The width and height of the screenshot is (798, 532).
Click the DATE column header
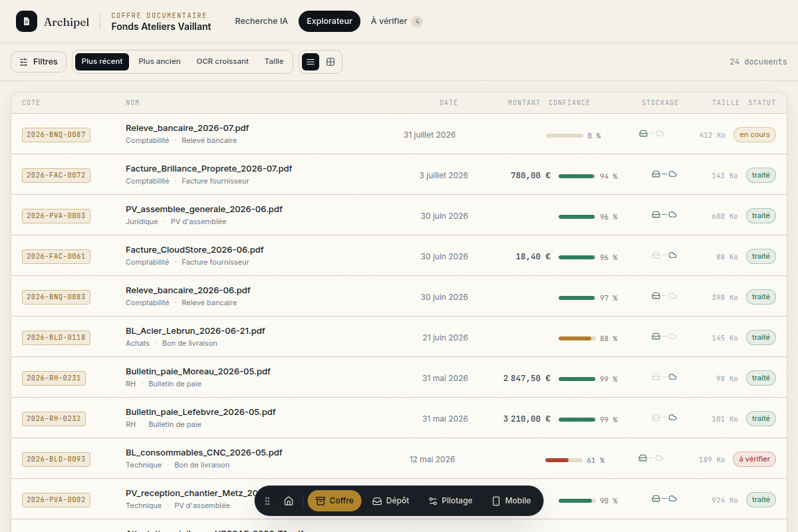449,103
